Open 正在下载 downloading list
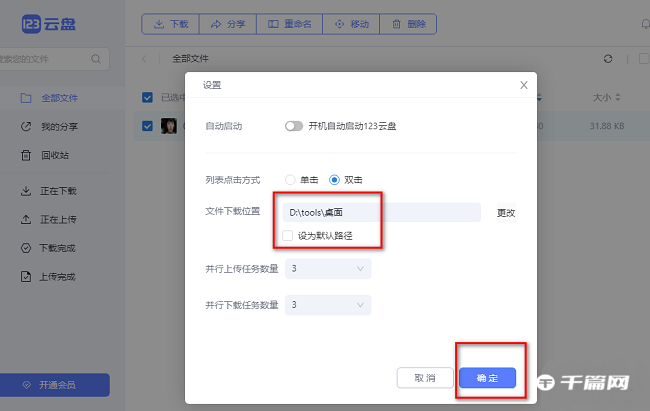This screenshot has height=411, width=650. [x=58, y=190]
